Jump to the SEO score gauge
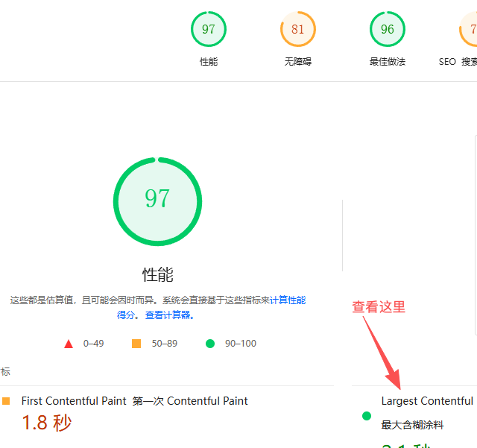477x448 pixels. tap(470, 30)
